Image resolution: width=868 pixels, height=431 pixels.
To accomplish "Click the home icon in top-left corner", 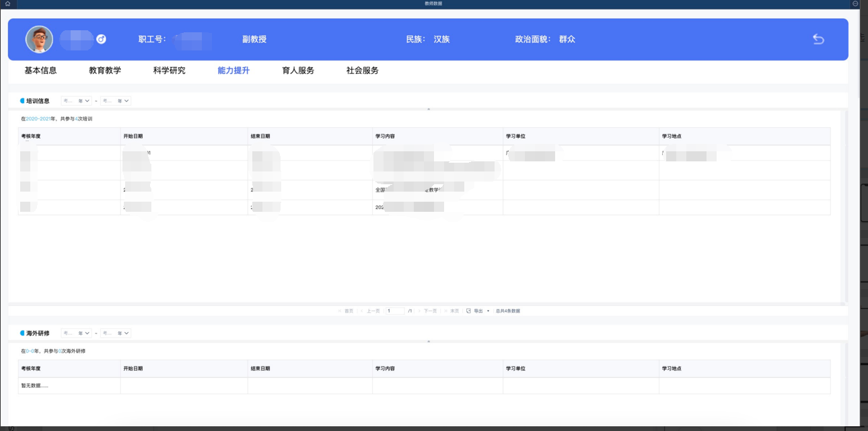I will click(x=7, y=3).
